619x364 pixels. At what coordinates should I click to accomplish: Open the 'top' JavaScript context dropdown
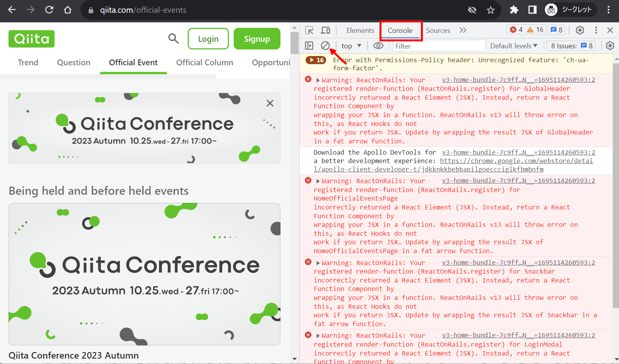click(351, 46)
